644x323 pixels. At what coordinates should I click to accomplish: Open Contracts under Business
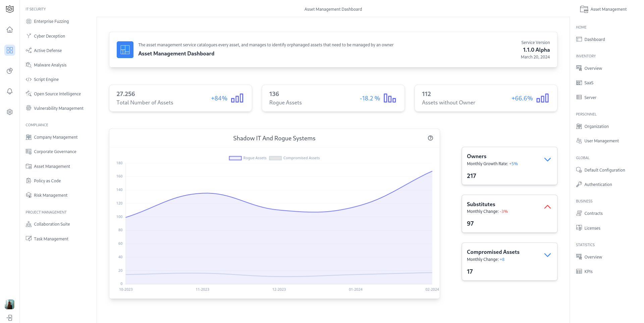coord(593,213)
